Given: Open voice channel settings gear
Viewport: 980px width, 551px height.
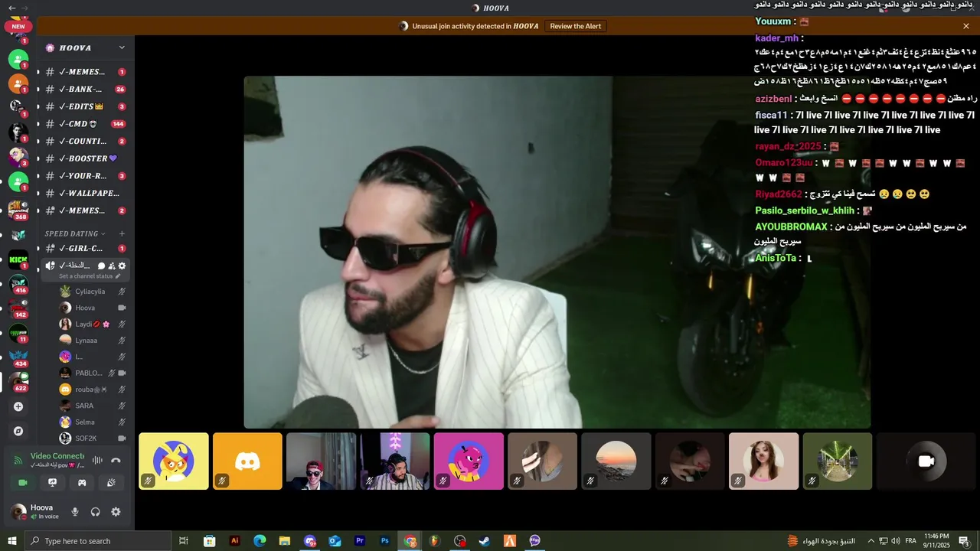Looking at the screenshot, I should point(122,266).
